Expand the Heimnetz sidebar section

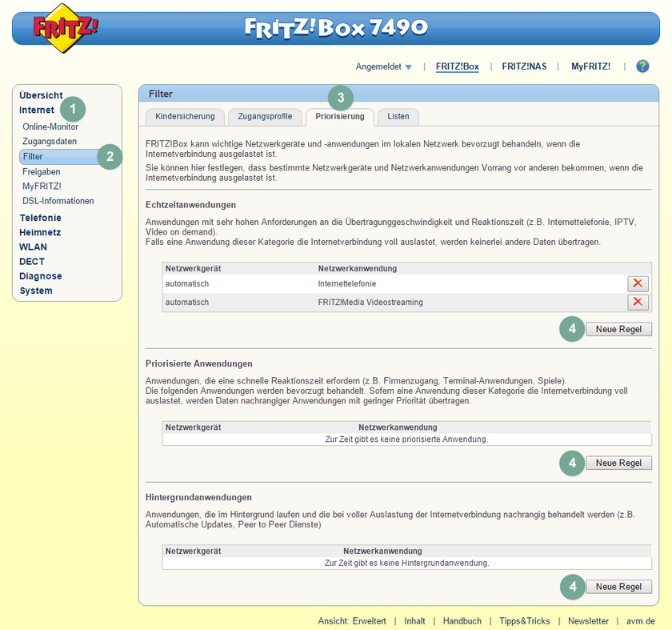click(38, 232)
